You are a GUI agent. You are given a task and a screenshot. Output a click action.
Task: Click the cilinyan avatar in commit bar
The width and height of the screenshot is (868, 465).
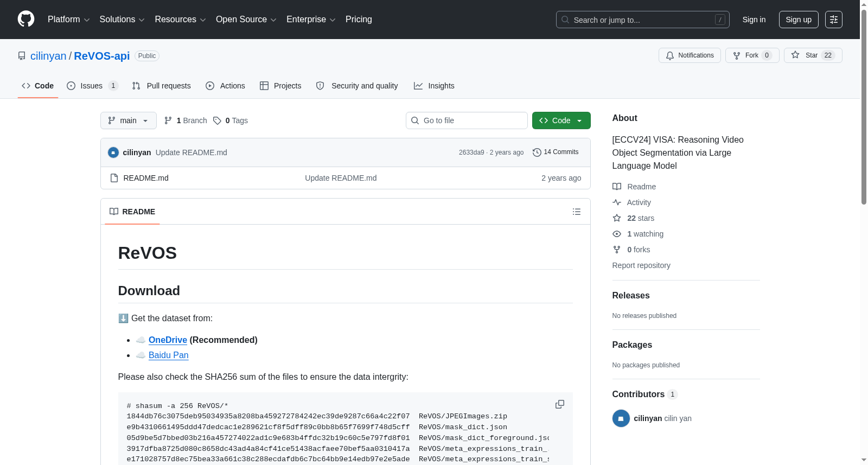[113, 152]
